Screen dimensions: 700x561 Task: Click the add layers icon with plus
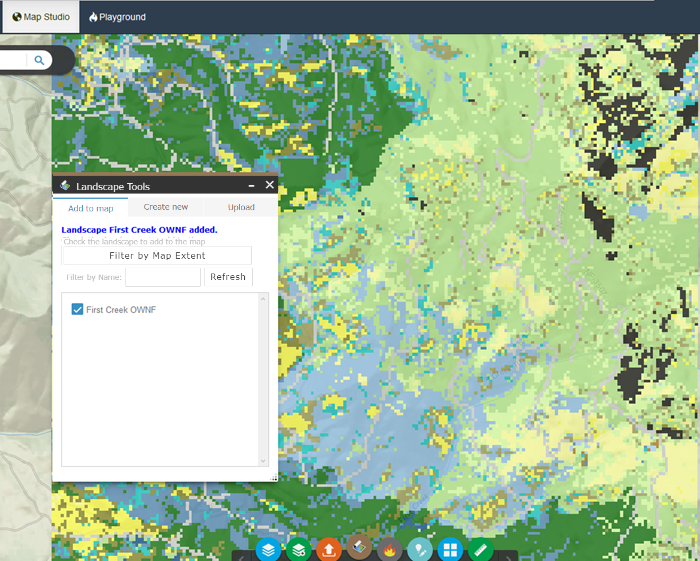[x=298, y=550]
